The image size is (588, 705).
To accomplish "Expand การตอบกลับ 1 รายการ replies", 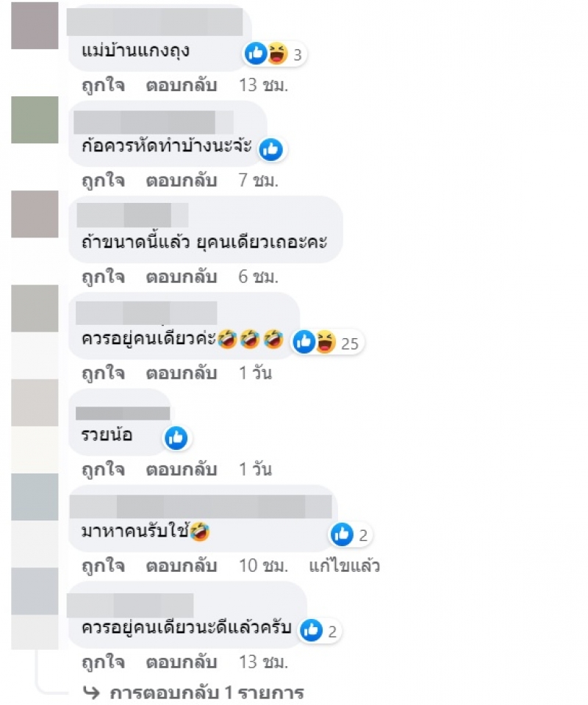I will [207, 693].
